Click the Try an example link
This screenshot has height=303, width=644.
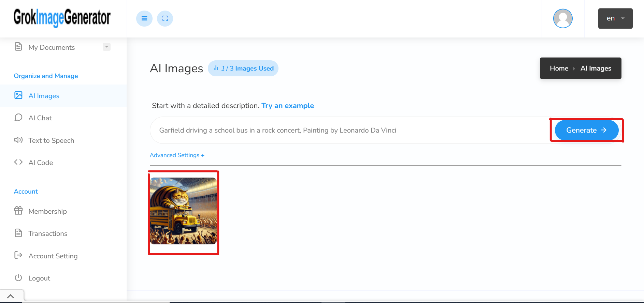click(288, 106)
